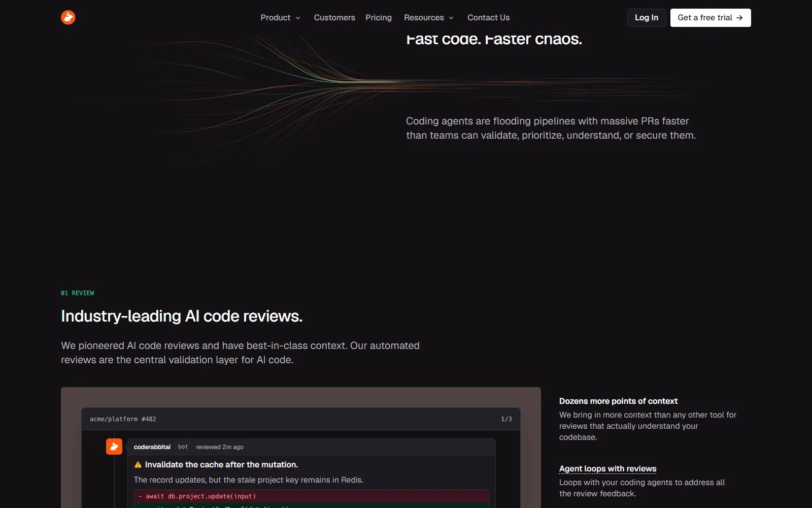Viewport: 812px width, 508px height.
Task: Click the removed line await db.project.update(input)
Action: [x=312, y=496]
